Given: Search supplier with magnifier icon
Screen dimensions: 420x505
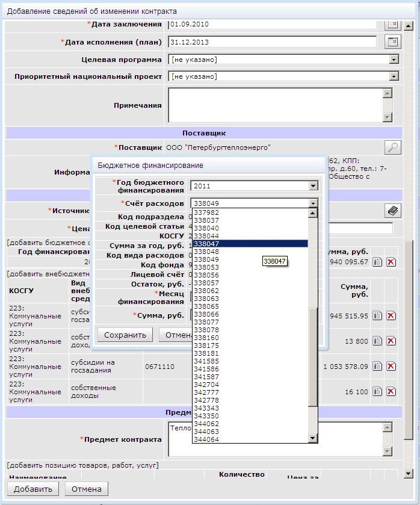Looking at the screenshot, I should point(393,147).
